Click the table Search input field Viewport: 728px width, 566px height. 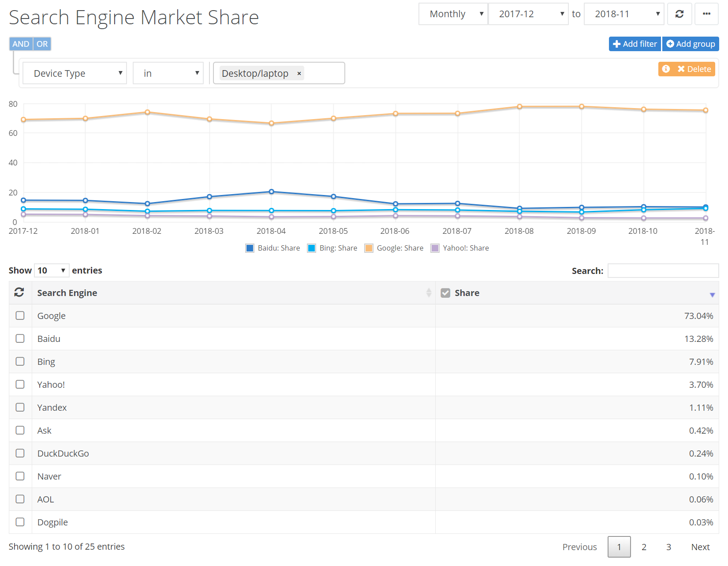pos(663,270)
